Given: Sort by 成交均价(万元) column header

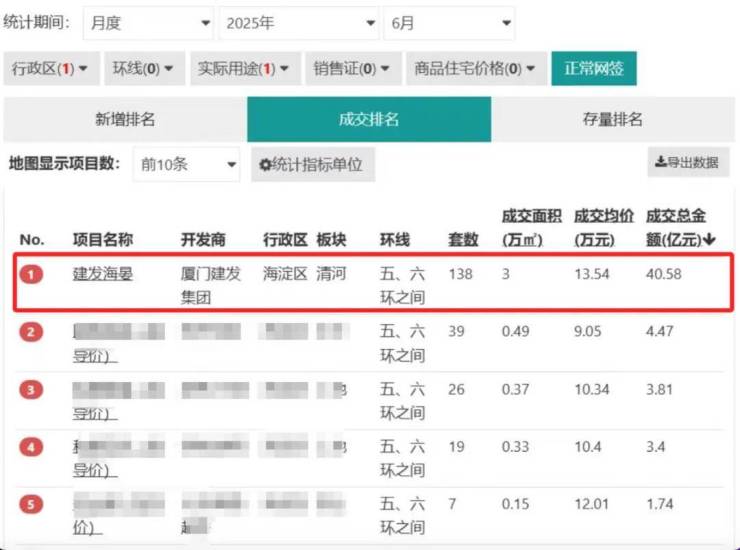Looking at the screenshot, I should (604, 227).
